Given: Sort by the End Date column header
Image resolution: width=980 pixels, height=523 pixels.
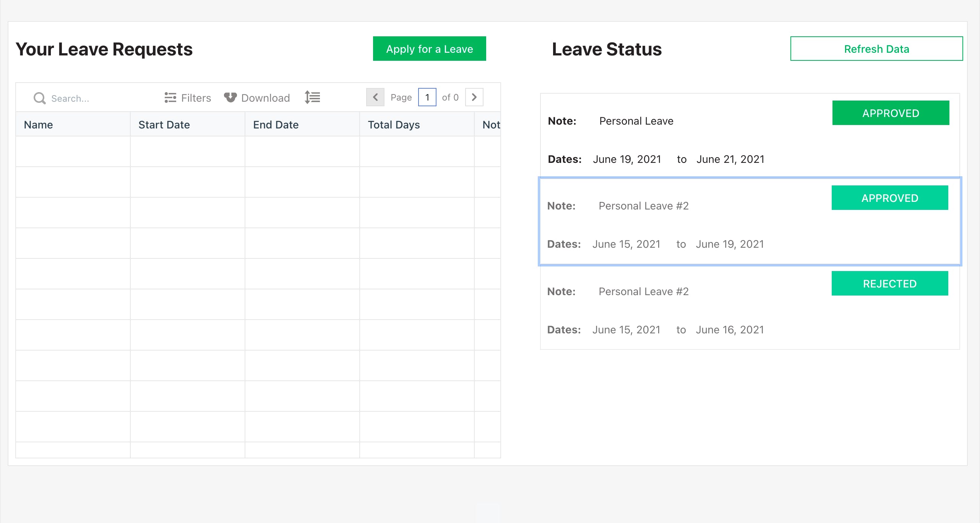Looking at the screenshot, I should coord(276,125).
